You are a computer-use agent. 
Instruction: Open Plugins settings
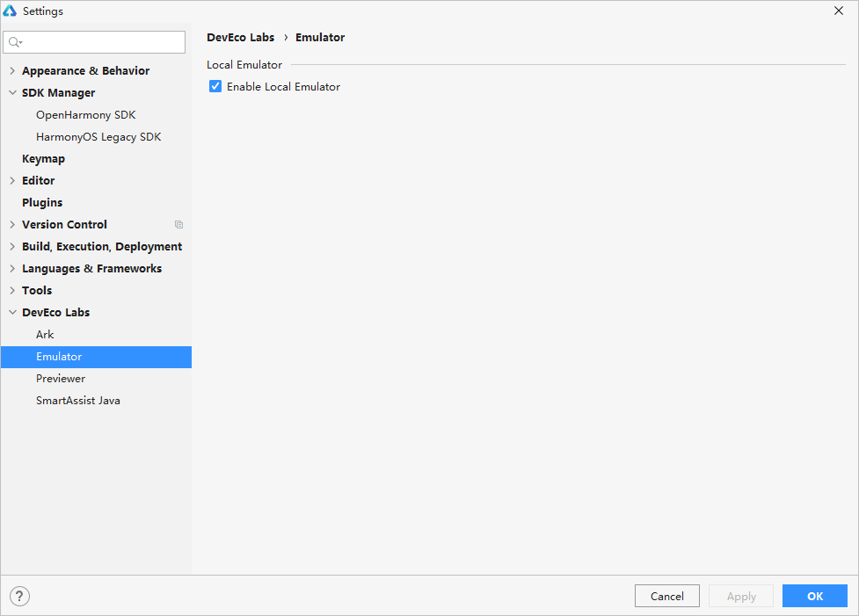[42, 203]
